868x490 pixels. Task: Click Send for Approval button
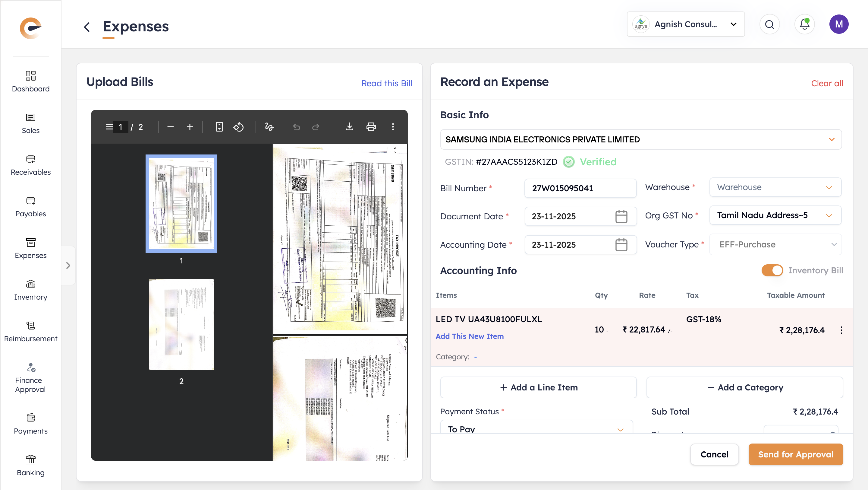coord(796,454)
